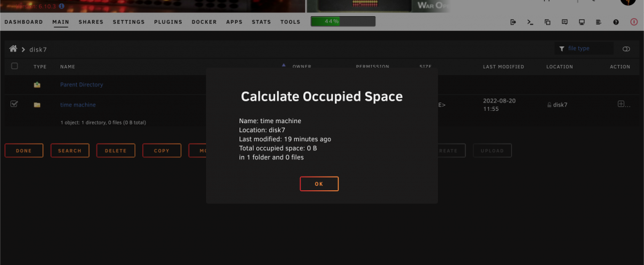The image size is (644, 265).
Task: Switch to the Shares tab
Action: coord(91,22)
